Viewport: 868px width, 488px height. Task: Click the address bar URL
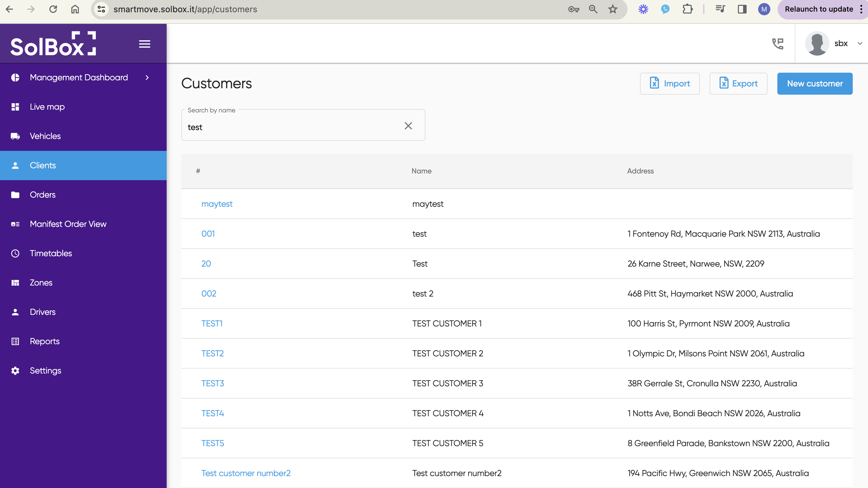pos(185,9)
